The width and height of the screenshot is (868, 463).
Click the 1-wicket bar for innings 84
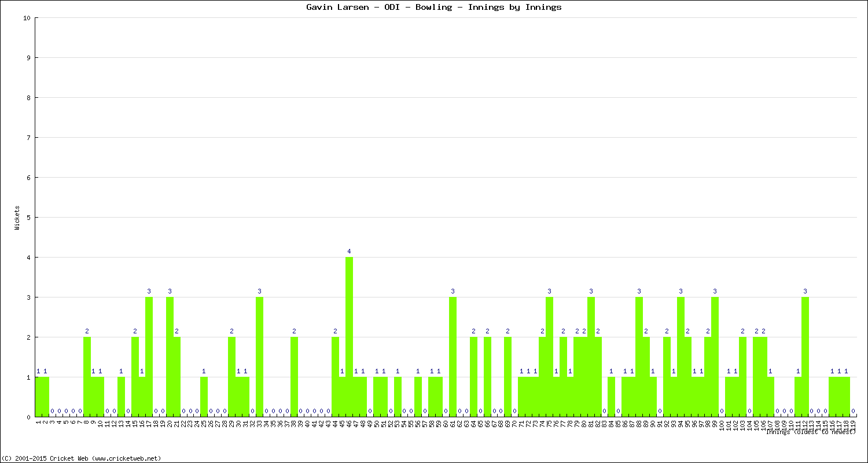[x=611, y=396]
